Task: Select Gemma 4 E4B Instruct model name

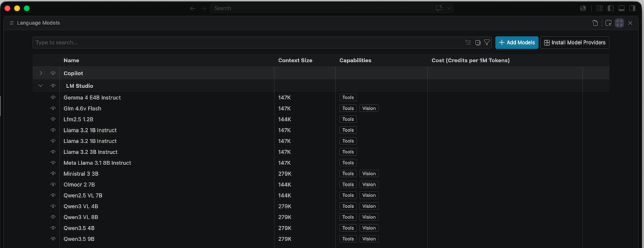Action: tap(92, 97)
